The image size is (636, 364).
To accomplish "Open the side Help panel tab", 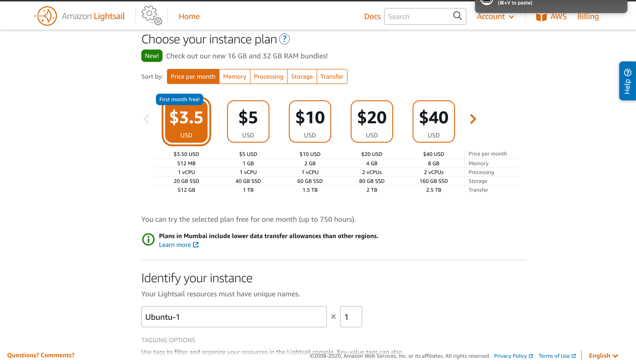I will coord(627,81).
